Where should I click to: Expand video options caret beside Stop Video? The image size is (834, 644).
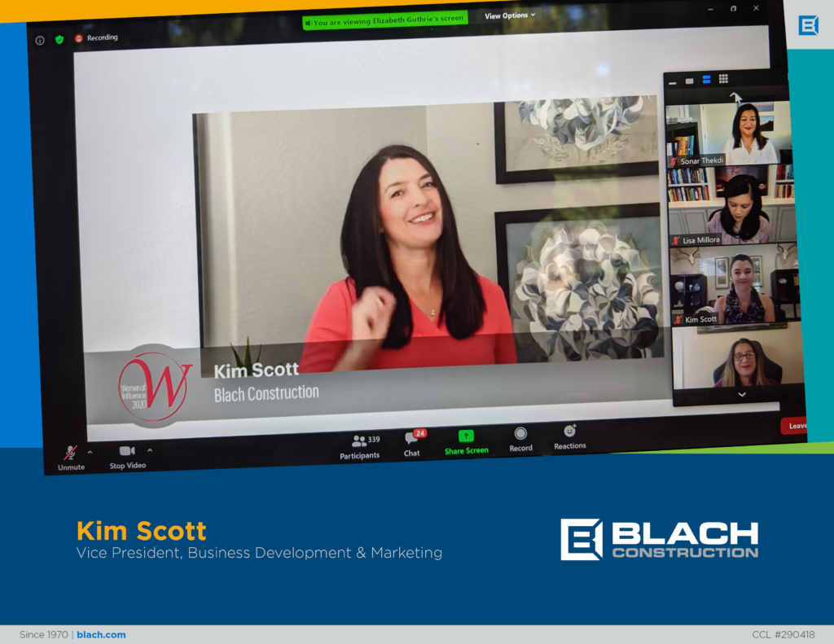coord(150,450)
